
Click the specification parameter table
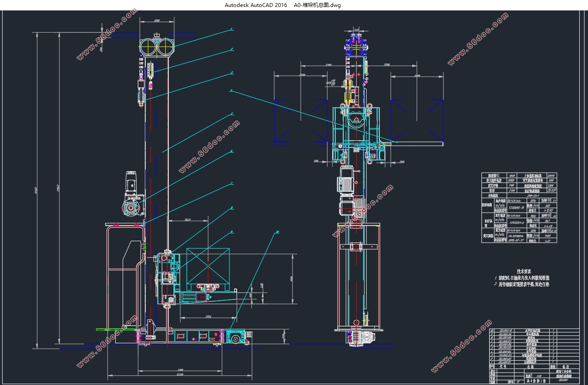519,208
